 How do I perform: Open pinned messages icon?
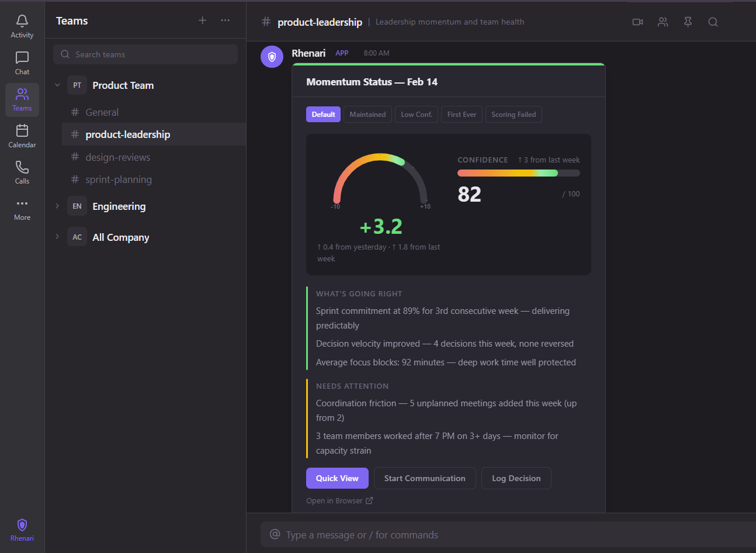click(x=688, y=22)
